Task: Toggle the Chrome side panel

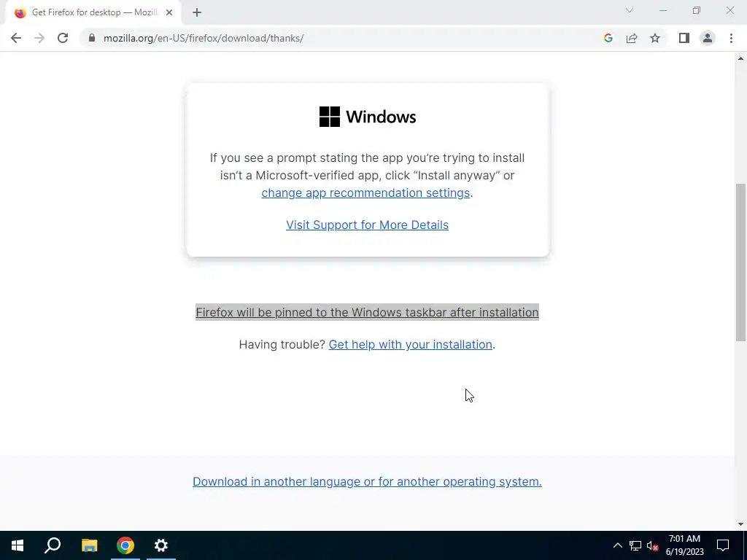Action: pyautogui.click(x=684, y=38)
